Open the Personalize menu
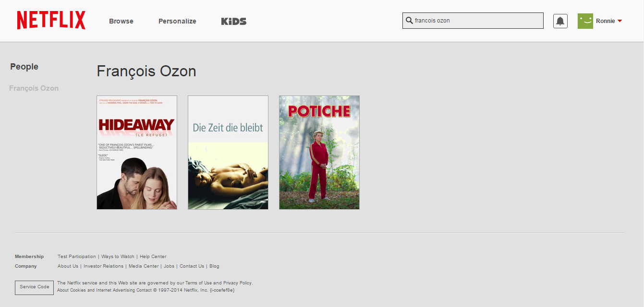644x307 pixels. click(x=177, y=21)
